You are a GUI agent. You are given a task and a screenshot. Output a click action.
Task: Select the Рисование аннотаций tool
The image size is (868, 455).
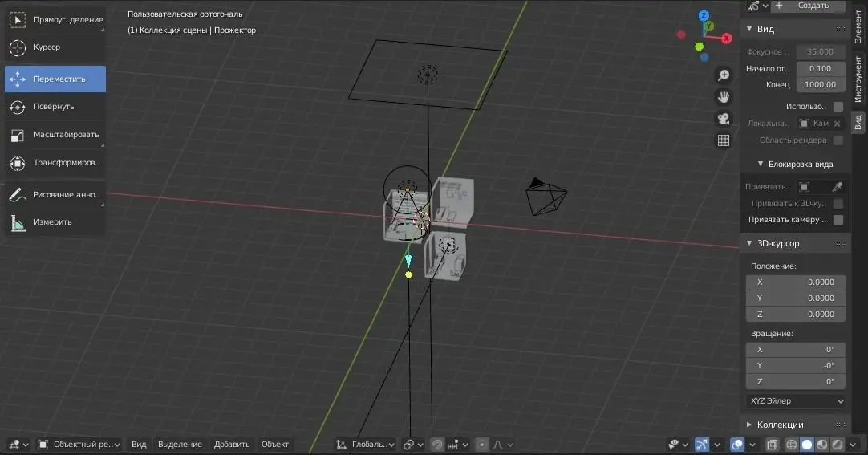(55, 194)
